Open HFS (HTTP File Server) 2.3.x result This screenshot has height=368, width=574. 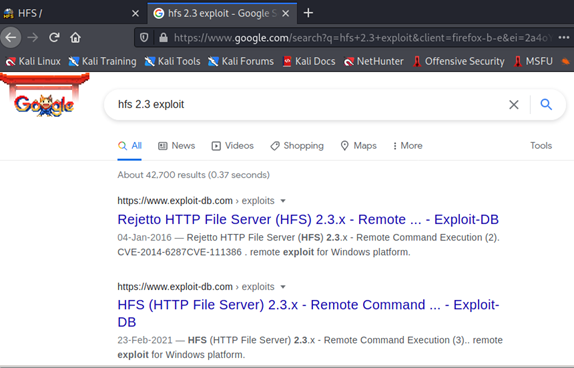point(308,313)
